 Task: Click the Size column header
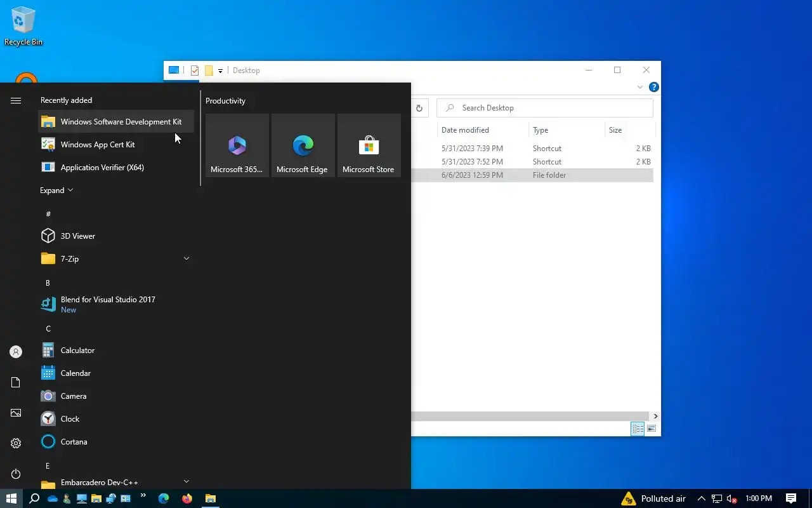point(629,130)
